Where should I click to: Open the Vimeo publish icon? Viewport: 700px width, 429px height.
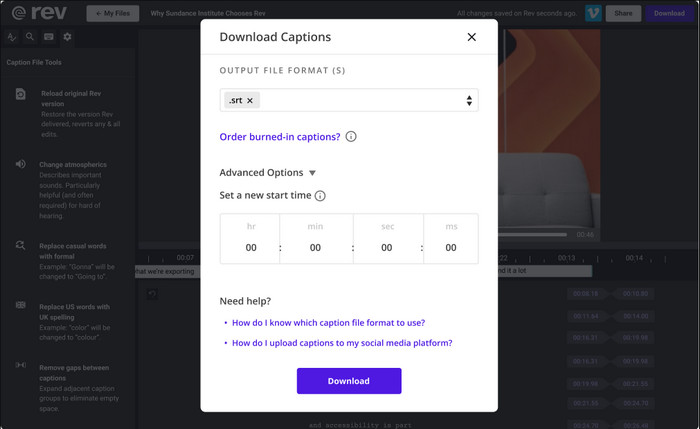coord(593,13)
